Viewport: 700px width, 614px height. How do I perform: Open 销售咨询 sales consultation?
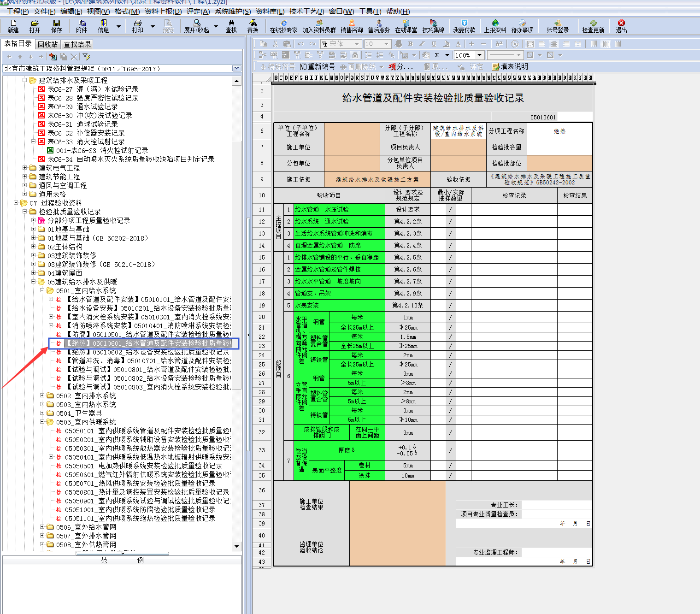(x=352, y=26)
